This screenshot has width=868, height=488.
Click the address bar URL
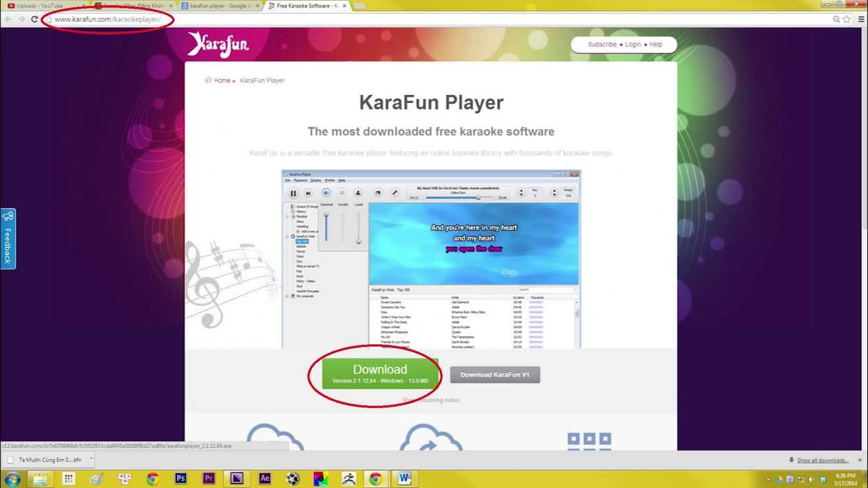107,19
